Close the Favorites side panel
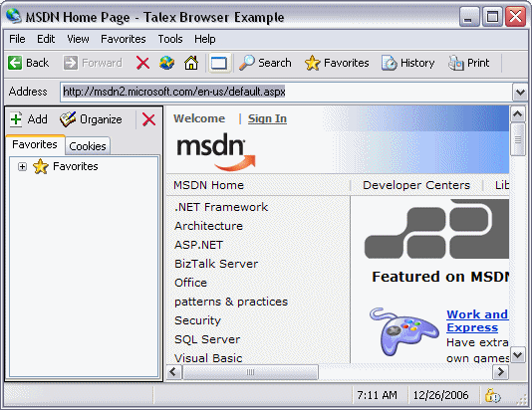The image size is (532, 410). pos(148,119)
